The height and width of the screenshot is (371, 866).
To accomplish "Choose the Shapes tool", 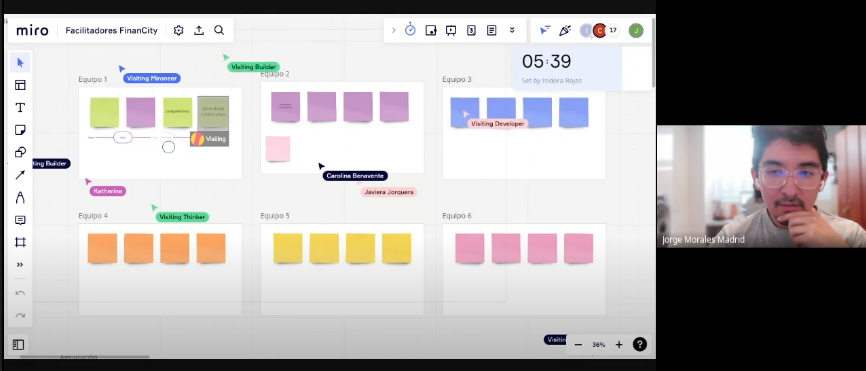I will (x=20, y=152).
